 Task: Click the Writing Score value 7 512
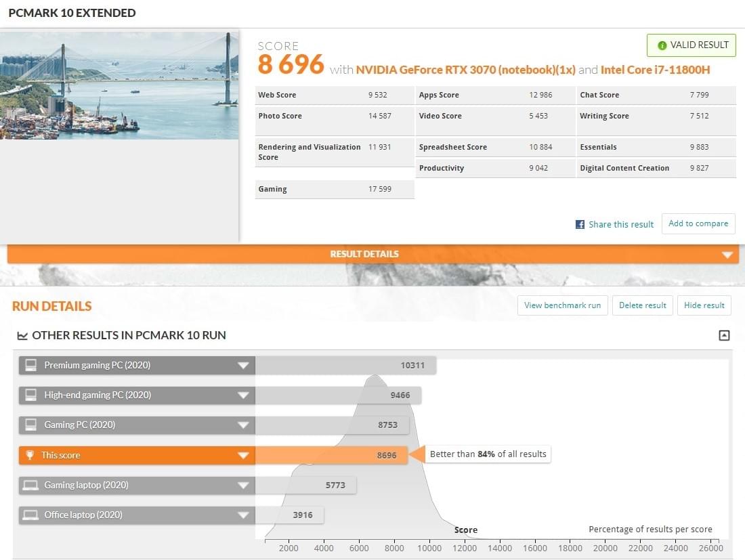coord(700,116)
